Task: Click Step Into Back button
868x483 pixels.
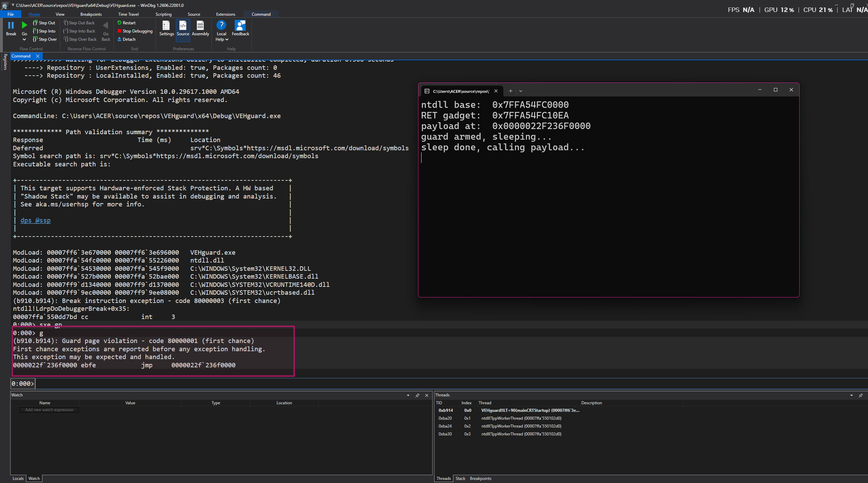Action: 79,31
